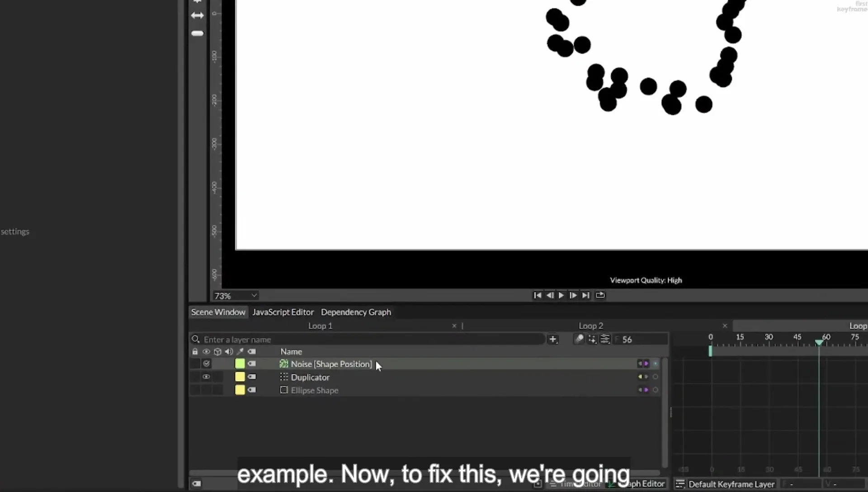
Task: Toggle the Noise layer's tag icon
Action: tap(252, 364)
